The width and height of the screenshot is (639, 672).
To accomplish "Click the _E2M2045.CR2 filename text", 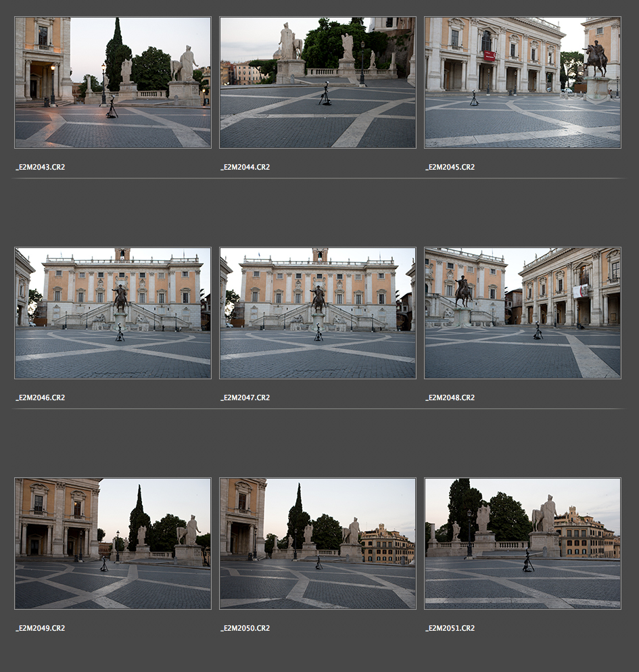I will [x=450, y=167].
